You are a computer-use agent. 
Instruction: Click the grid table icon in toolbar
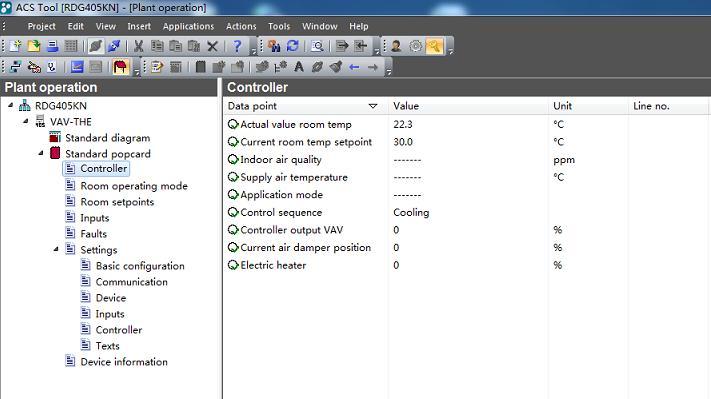coord(71,46)
